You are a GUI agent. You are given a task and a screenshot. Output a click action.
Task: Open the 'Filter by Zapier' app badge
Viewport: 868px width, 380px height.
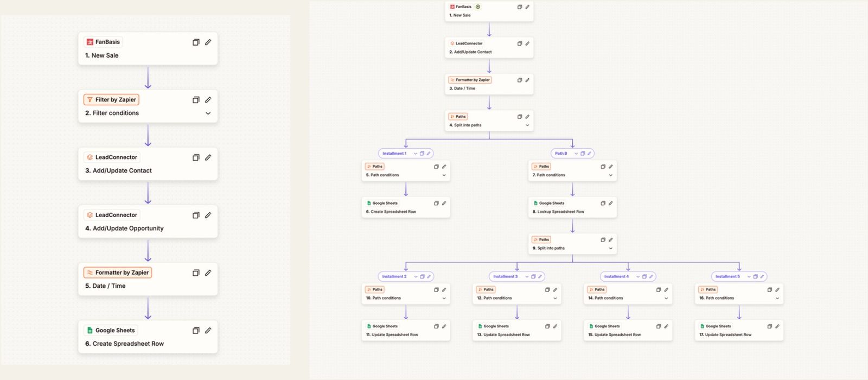coord(111,100)
